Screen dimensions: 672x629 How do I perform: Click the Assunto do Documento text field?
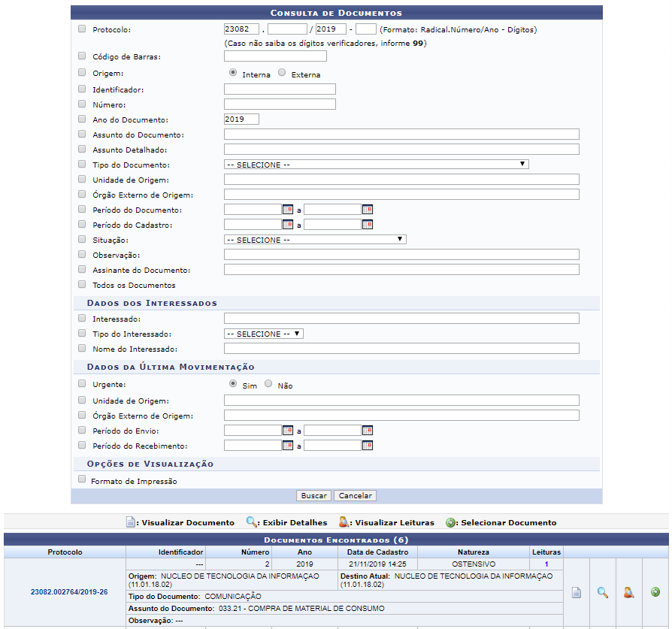(401, 135)
